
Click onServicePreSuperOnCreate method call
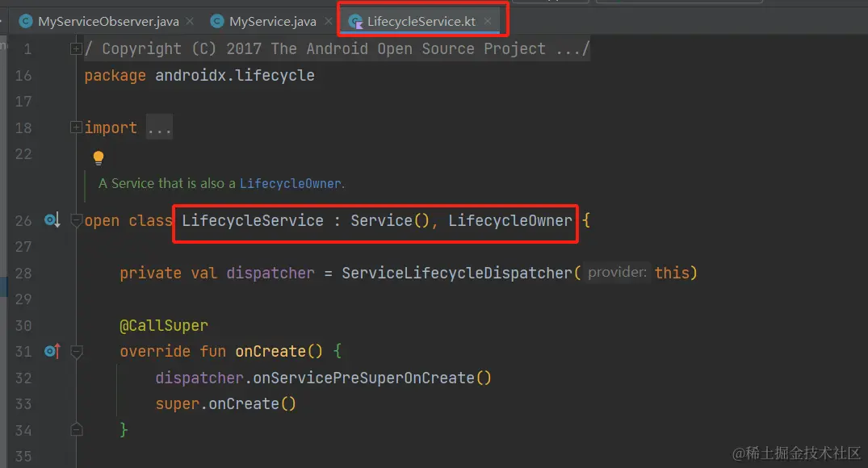(x=363, y=378)
